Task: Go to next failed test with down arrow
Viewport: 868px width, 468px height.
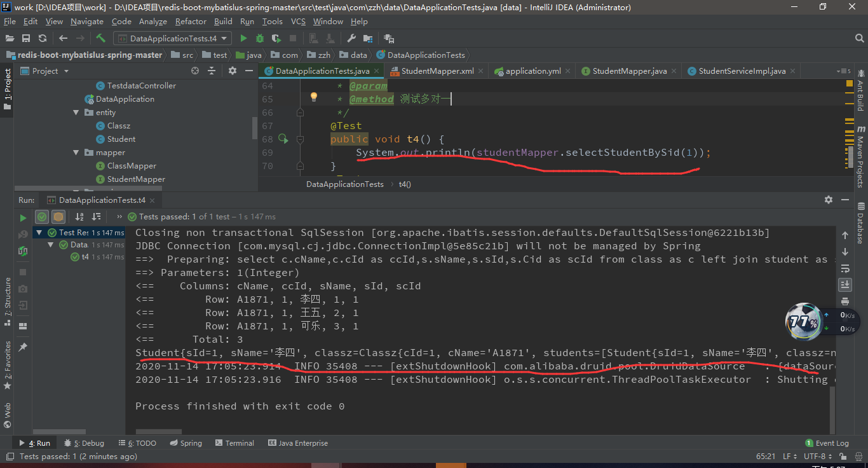Action: [x=844, y=252]
